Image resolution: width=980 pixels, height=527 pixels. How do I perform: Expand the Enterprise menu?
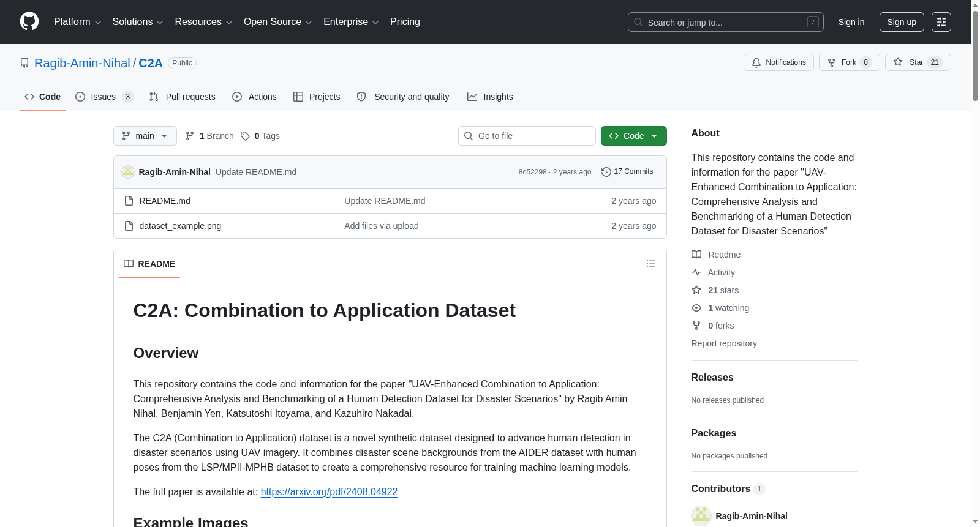tap(351, 22)
